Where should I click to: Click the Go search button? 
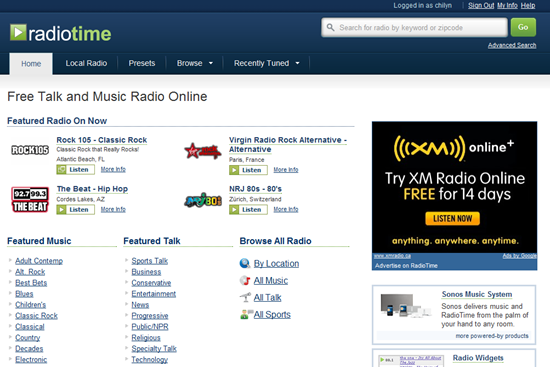click(523, 27)
